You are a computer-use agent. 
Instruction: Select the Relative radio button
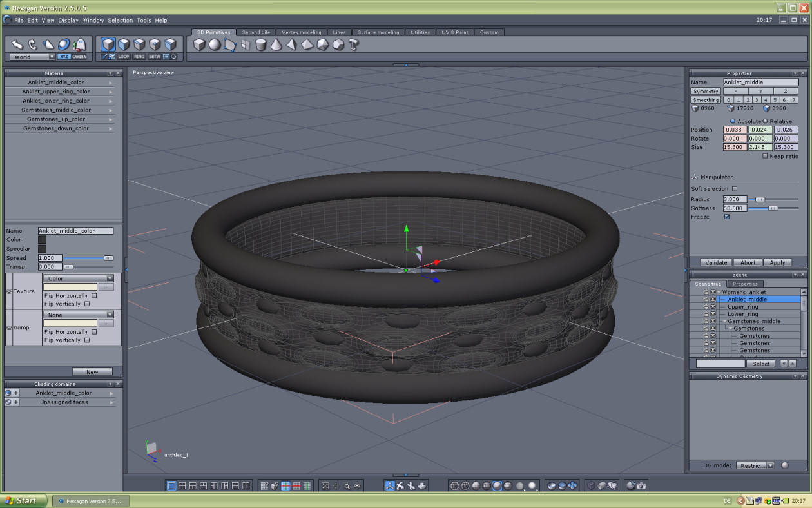765,121
